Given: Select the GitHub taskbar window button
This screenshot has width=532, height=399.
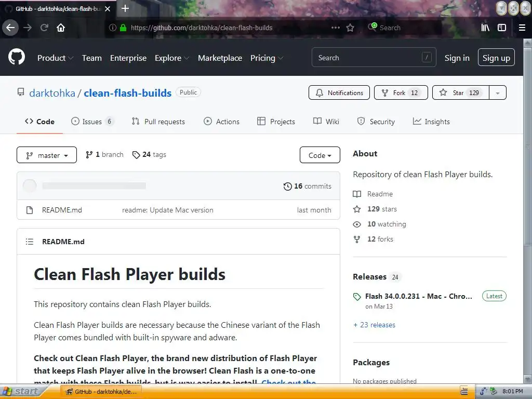Looking at the screenshot, I should [101, 392].
